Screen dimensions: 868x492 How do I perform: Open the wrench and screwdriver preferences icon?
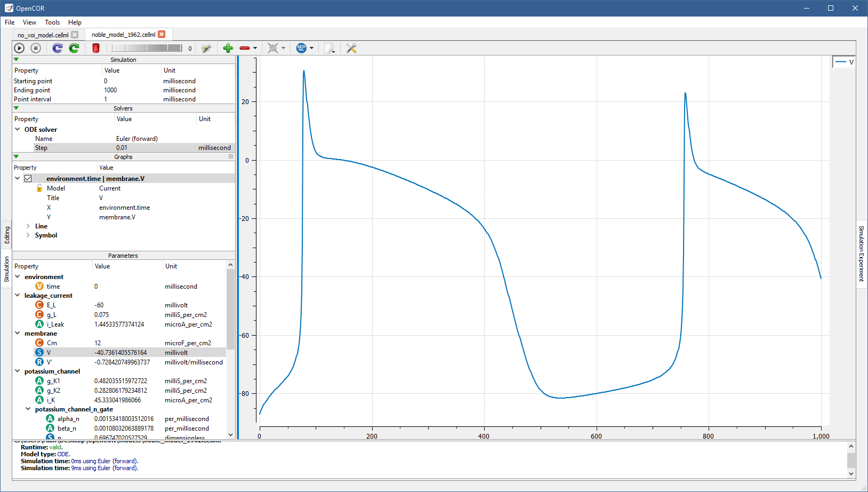coord(351,48)
